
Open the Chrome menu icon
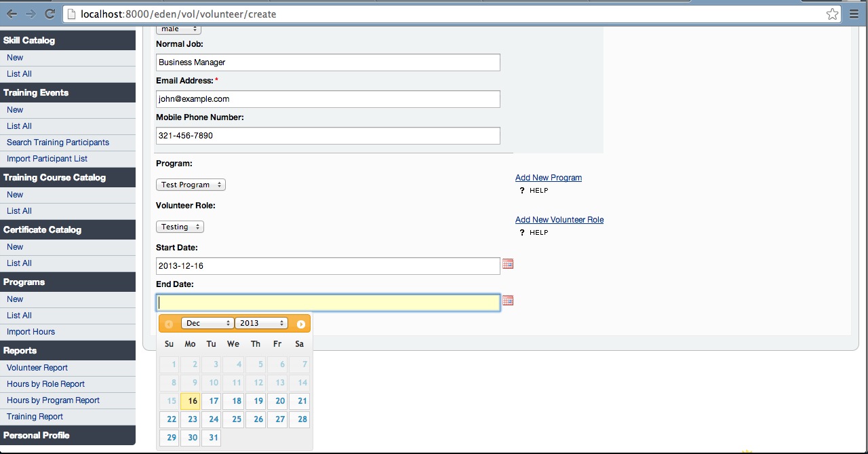pyautogui.click(x=854, y=14)
